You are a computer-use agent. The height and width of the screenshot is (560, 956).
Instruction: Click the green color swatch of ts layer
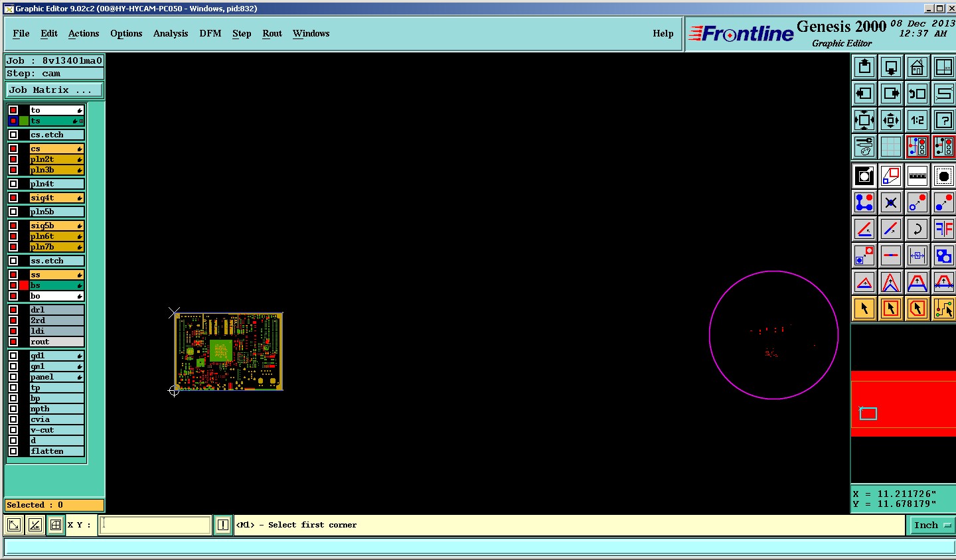(x=24, y=121)
